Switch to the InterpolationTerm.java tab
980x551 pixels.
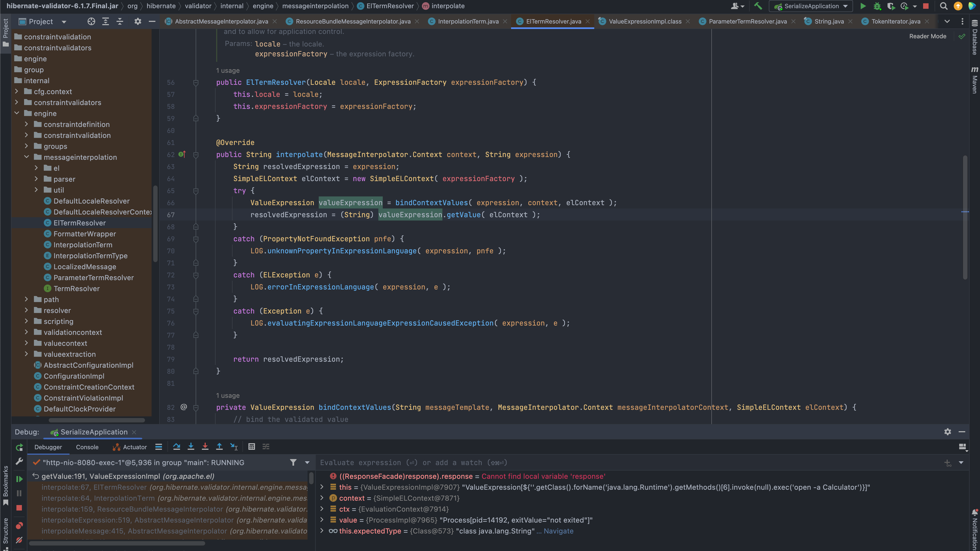tap(468, 21)
